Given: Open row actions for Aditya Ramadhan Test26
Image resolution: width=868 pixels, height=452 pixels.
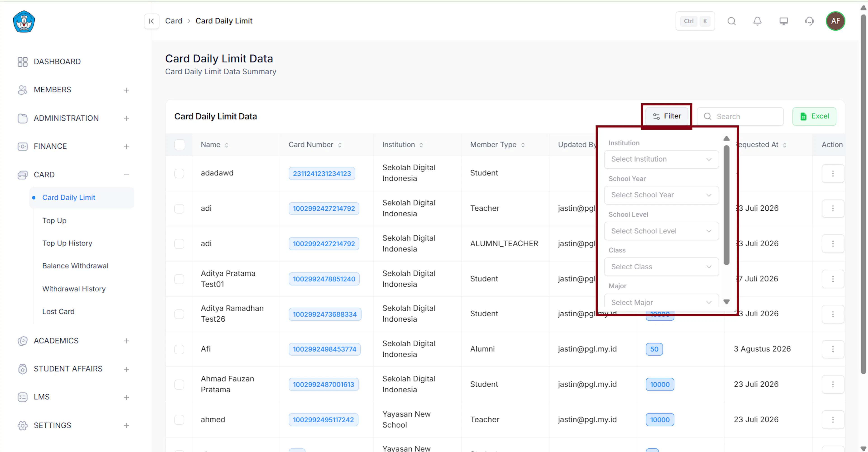Looking at the screenshot, I should (833, 314).
